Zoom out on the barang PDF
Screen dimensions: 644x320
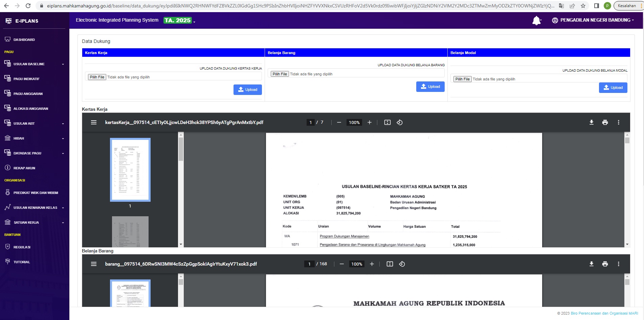pyautogui.click(x=341, y=264)
